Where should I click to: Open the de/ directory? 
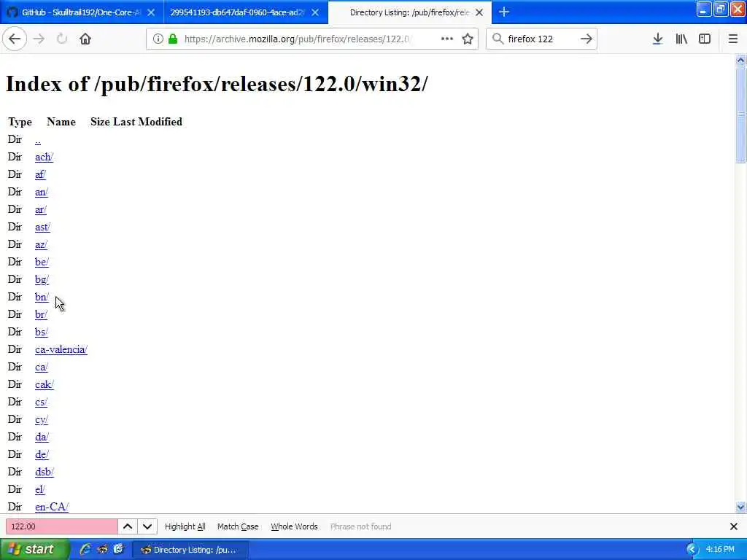[42, 454]
